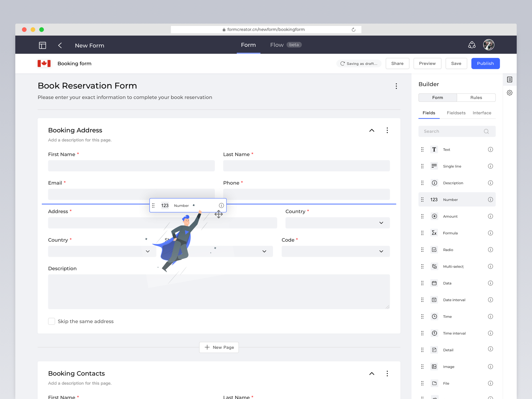
Task: Add a New Page
Action: (x=219, y=347)
